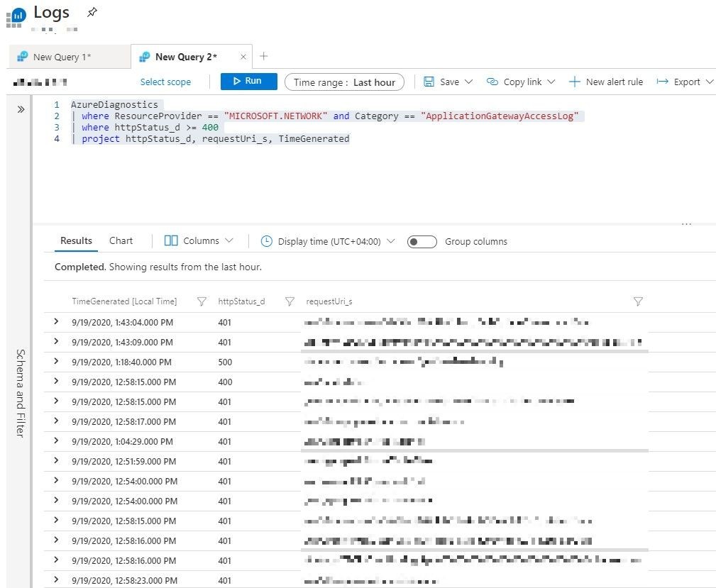Enable the Group columns toggle
716x588 pixels.
(422, 241)
